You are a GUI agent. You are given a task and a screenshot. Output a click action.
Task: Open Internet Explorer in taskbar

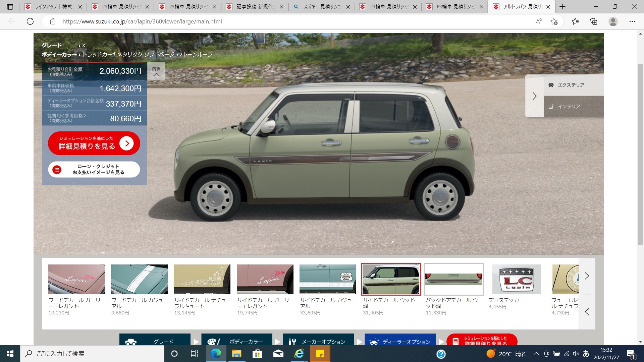pyautogui.click(x=299, y=354)
